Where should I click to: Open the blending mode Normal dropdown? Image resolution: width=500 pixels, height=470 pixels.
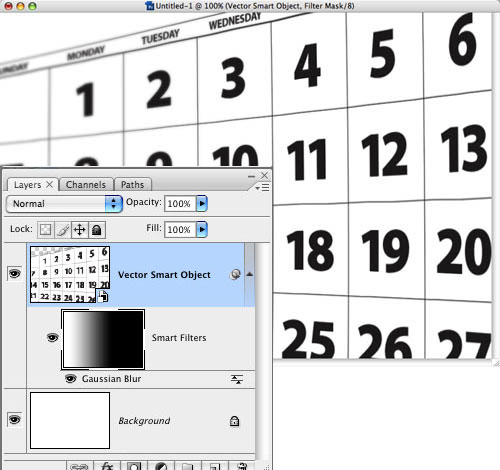pyautogui.click(x=64, y=204)
